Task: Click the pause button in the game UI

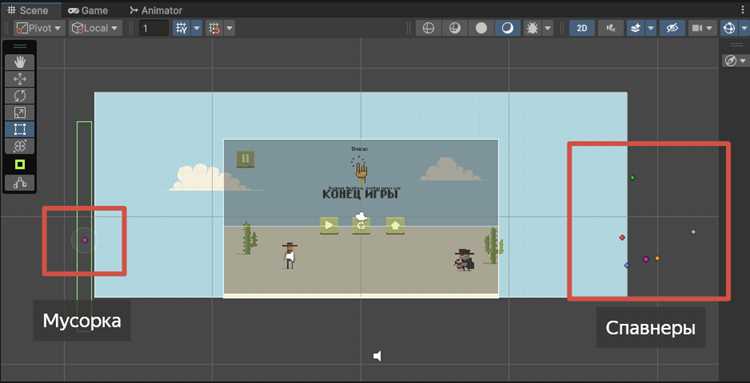Action: [x=245, y=159]
